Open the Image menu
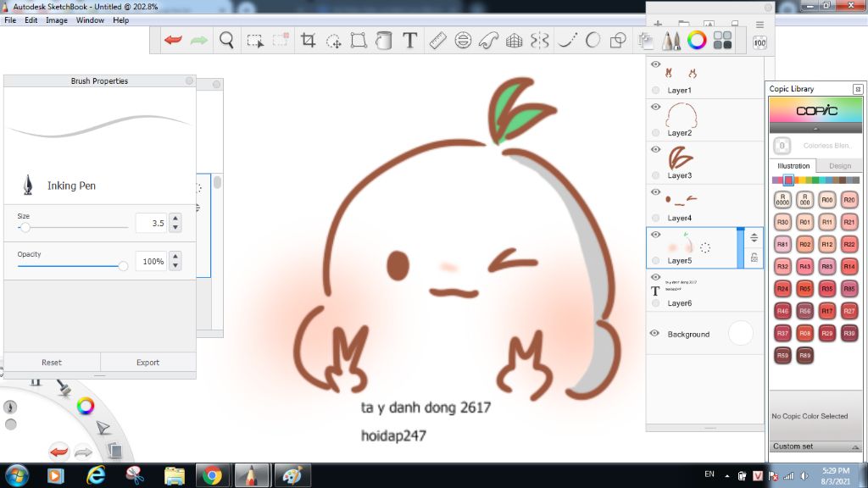Viewport: 868px width, 488px height. coord(57,20)
